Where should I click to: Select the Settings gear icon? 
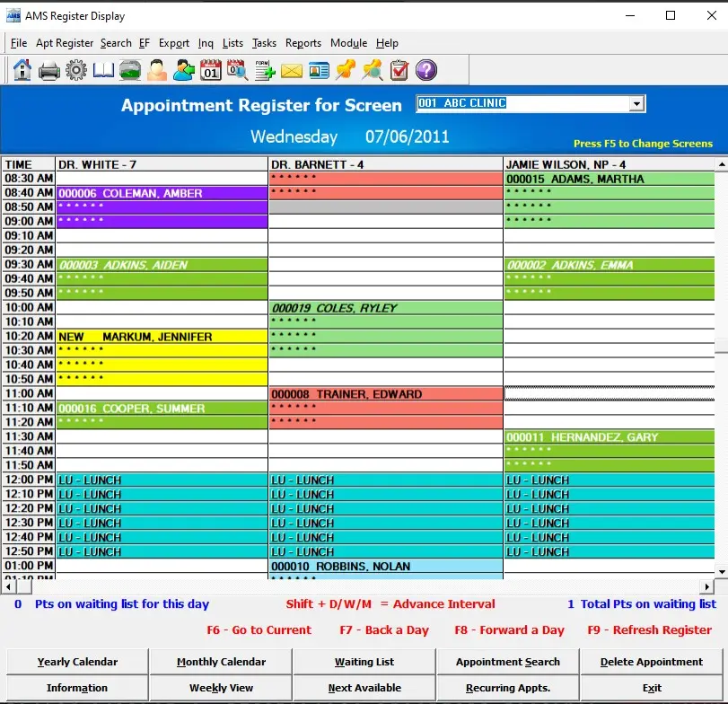click(76, 70)
